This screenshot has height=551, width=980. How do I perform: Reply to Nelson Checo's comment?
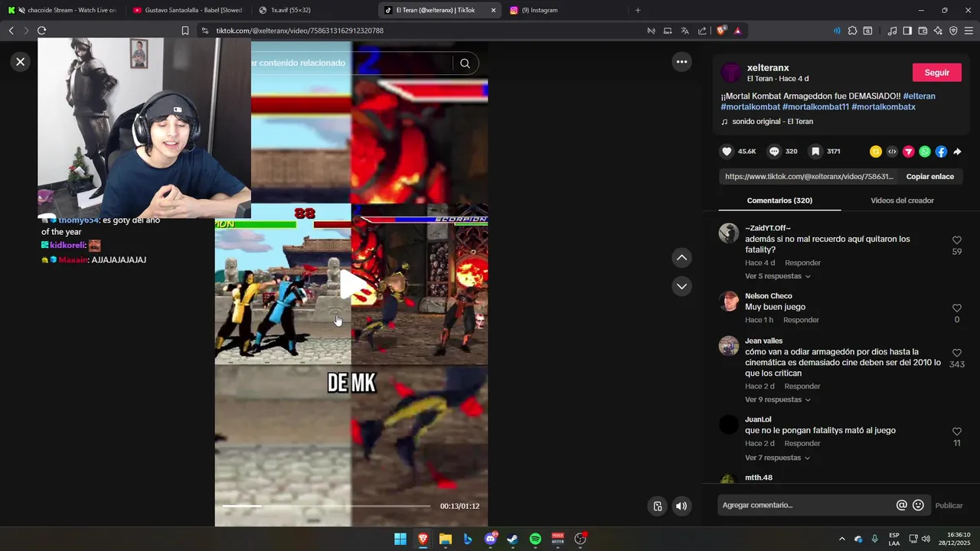pos(801,320)
